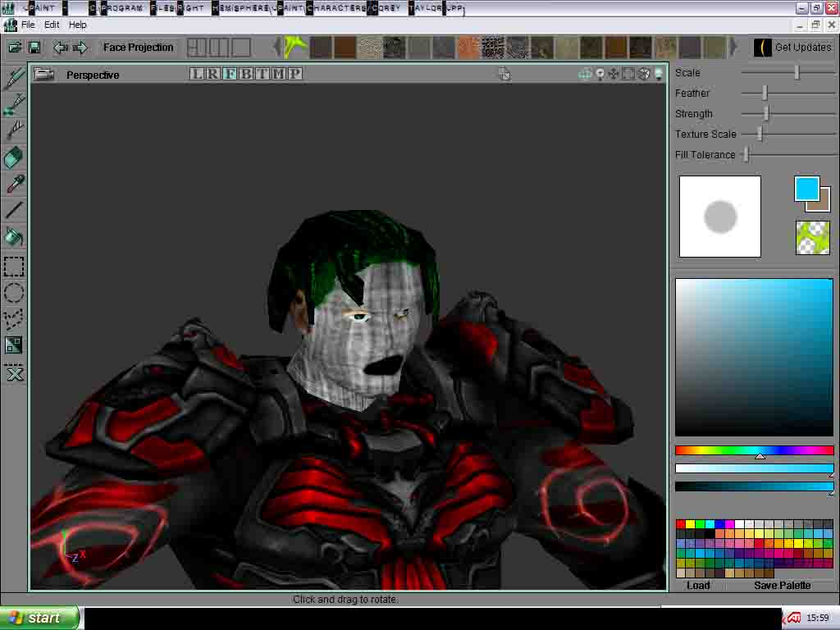Select the Eyedropper tool
Image resolution: width=840 pixels, height=630 pixels.
coord(13,185)
